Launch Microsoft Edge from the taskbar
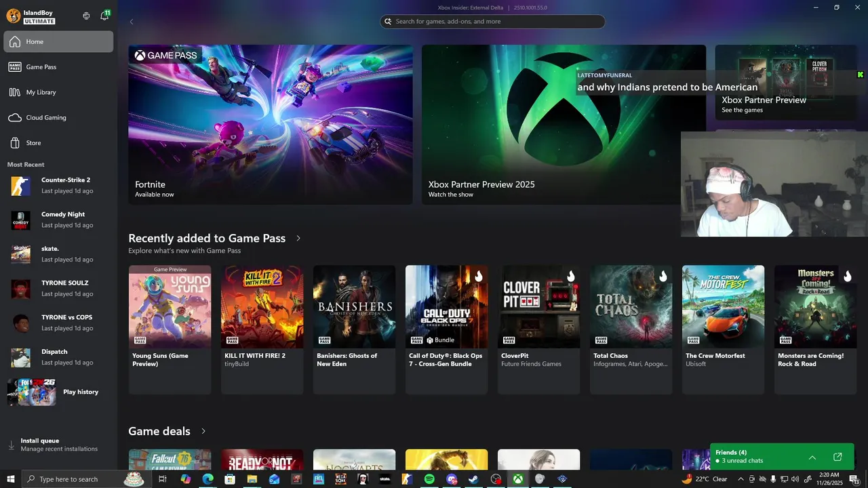This screenshot has width=868, height=488. (208, 479)
